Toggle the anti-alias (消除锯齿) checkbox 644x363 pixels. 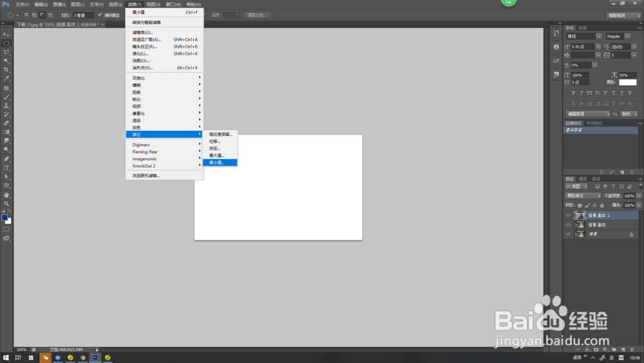click(100, 15)
